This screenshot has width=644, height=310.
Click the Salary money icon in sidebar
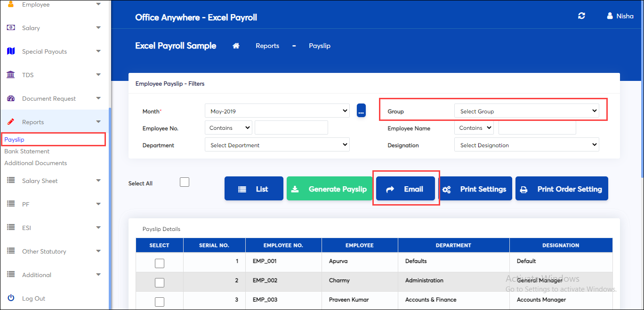click(11, 28)
